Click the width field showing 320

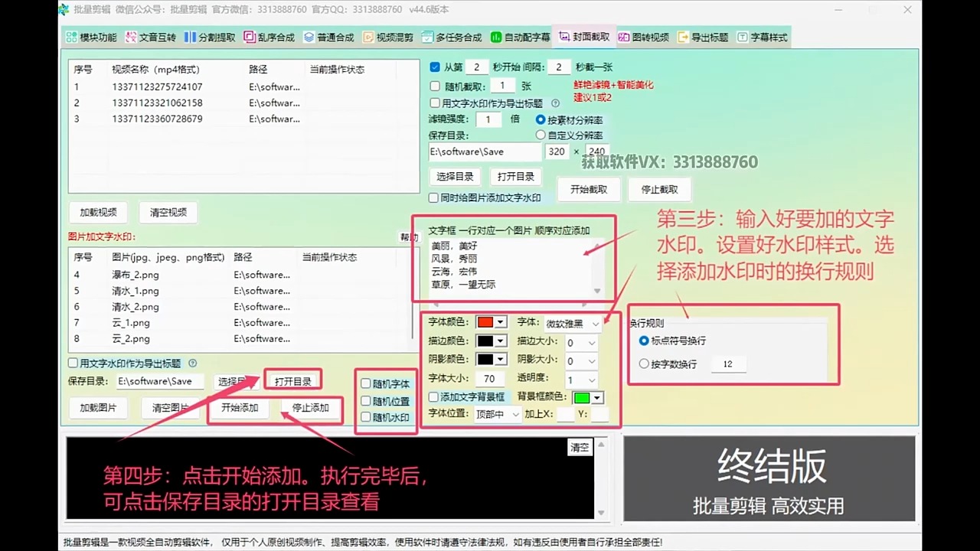pyautogui.click(x=557, y=152)
